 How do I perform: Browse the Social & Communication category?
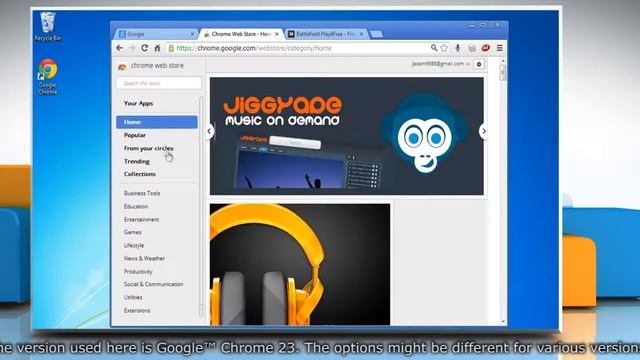(x=153, y=284)
